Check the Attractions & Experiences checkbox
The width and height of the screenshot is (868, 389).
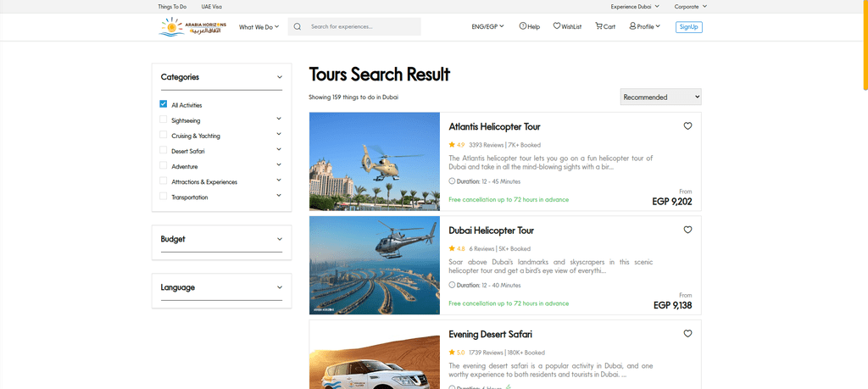pos(164,181)
